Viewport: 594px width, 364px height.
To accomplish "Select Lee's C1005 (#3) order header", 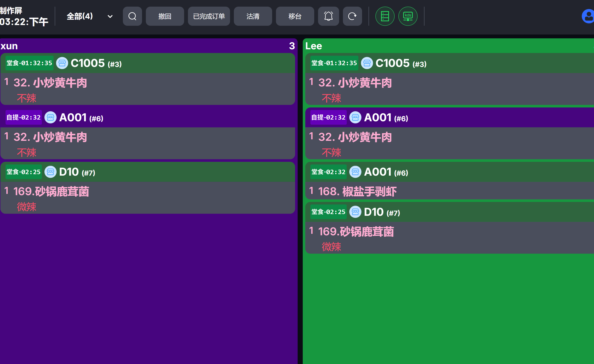I will [x=450, y=63].
